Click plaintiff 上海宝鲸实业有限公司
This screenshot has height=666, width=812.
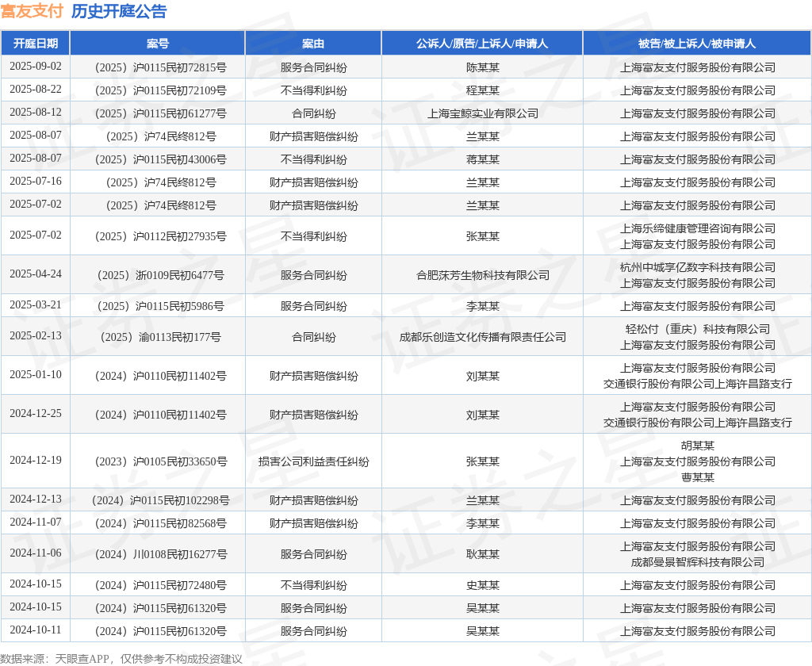tap(483, 113)
